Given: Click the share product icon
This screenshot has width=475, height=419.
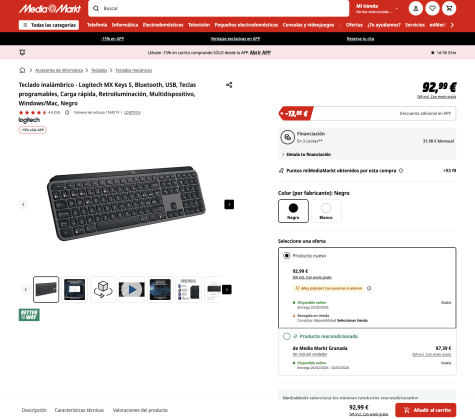Looking at the screenshot, I should coord(229,85).
